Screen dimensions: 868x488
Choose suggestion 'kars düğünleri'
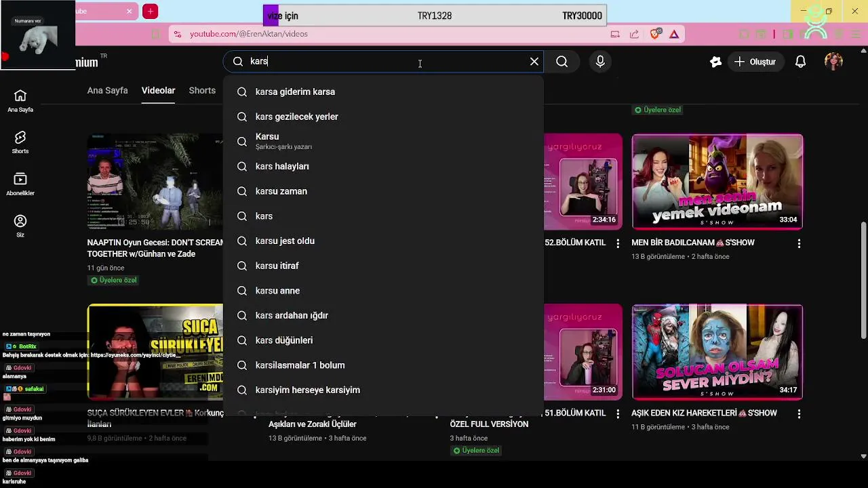[383, 340]
